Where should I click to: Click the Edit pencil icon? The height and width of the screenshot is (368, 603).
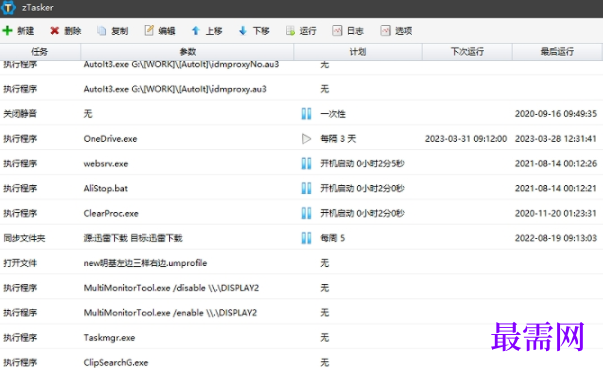(149, 30)
